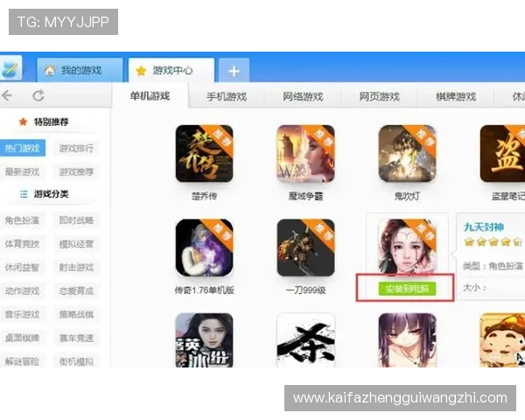Open the 九天封神 game icon above install button
The image size is (525, 420).
pos(407,247)
